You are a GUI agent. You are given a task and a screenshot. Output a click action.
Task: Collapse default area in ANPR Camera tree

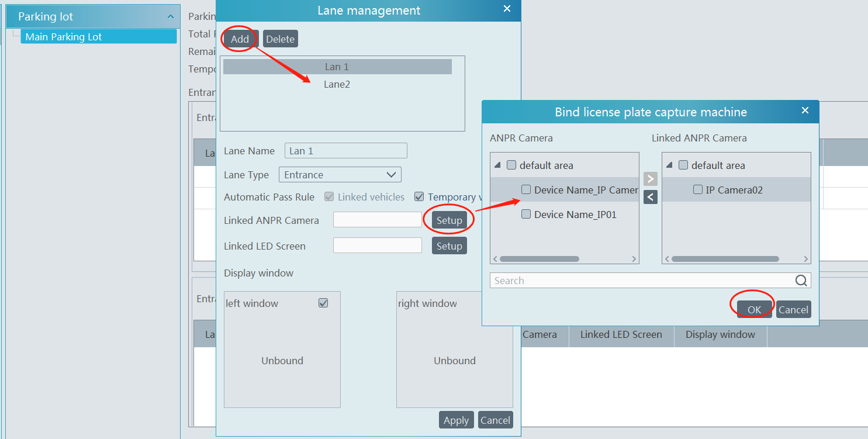pyautogui.click(x=497, y=165)
